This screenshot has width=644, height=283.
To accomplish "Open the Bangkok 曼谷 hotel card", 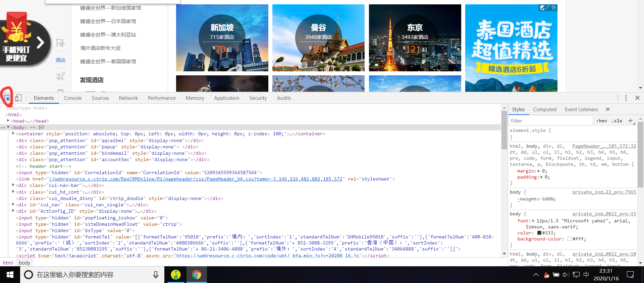I will [x=318, y=38].
